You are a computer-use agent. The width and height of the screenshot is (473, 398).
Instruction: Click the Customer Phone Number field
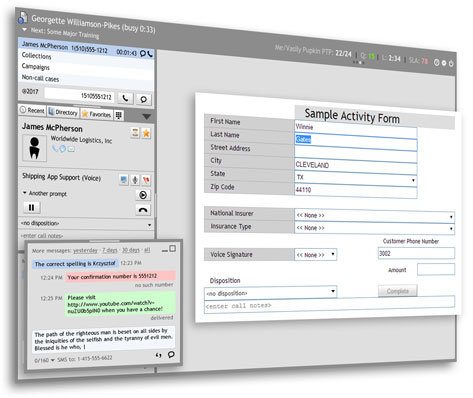[x=416, y=253]
